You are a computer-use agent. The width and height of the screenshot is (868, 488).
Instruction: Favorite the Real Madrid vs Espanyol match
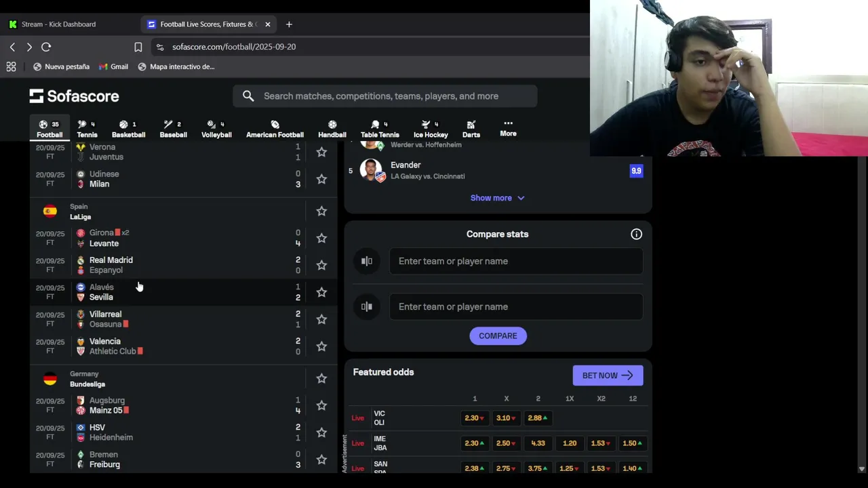[x=321, y=265]
